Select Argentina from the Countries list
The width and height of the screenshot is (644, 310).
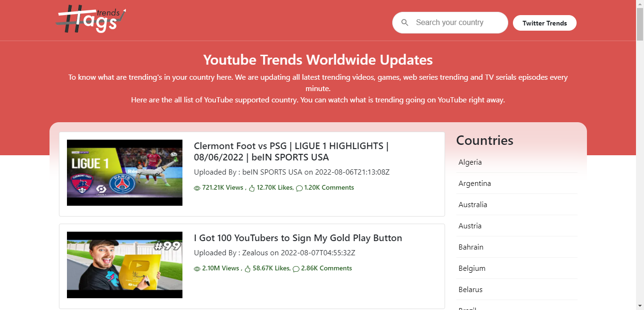[x=475, y=183]
